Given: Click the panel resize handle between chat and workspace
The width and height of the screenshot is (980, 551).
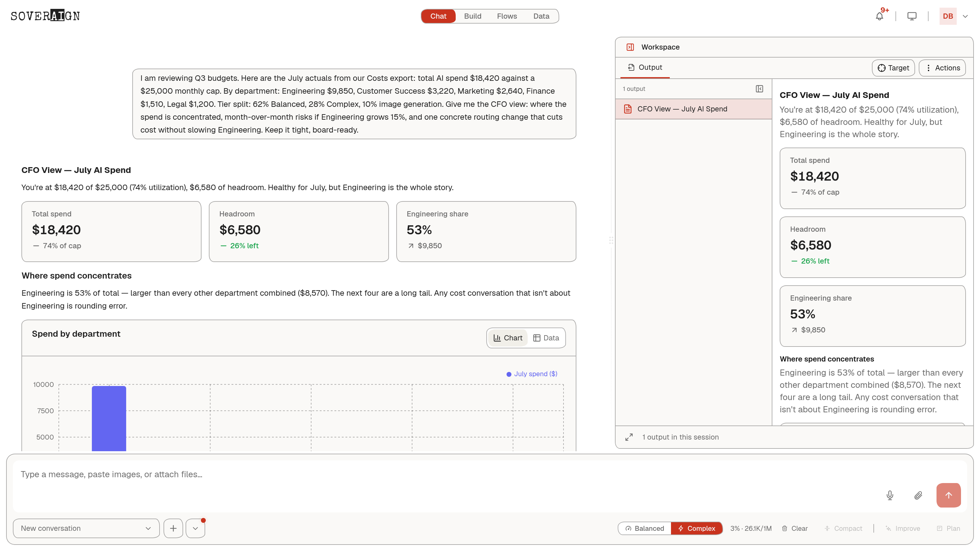Looking at the screenshot, I should [611, 240].
